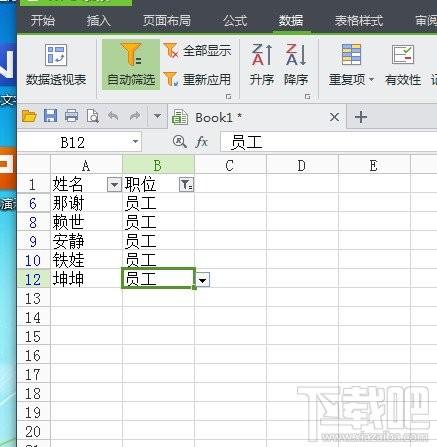Sort descending with the 降序 icon
The image size is (437, 447).
pos(296,65)
